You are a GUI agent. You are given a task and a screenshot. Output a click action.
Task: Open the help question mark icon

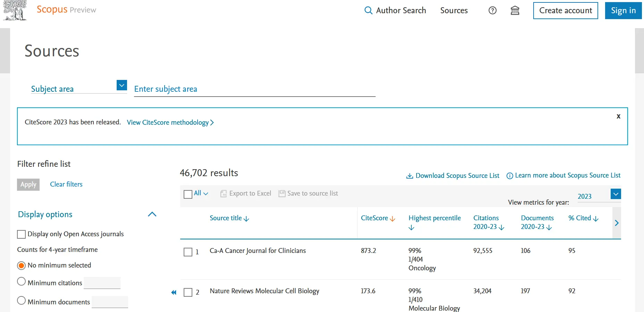click(x=492, y=10)
